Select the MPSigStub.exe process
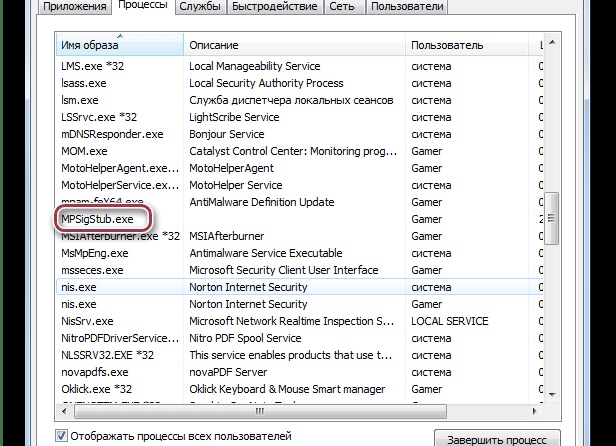This screenshot has width=616, height=446. [x=300, y=219]
